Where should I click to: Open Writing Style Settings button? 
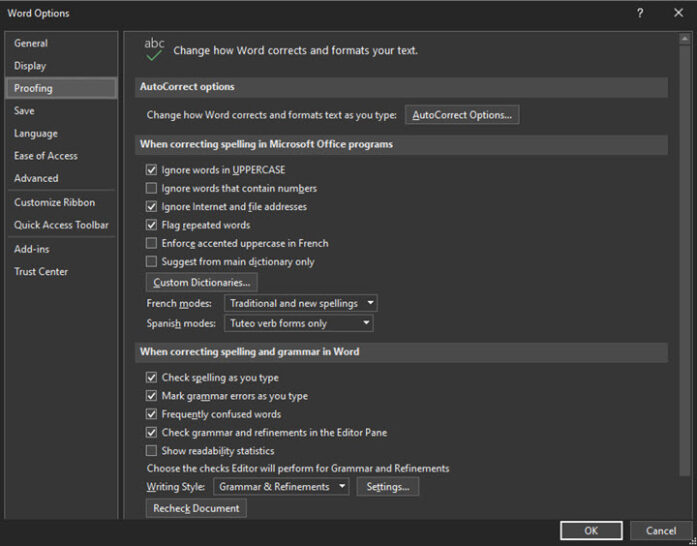(388, 486)
